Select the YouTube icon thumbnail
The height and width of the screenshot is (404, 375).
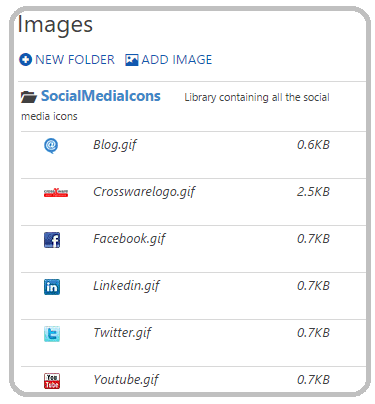(52, 381)
